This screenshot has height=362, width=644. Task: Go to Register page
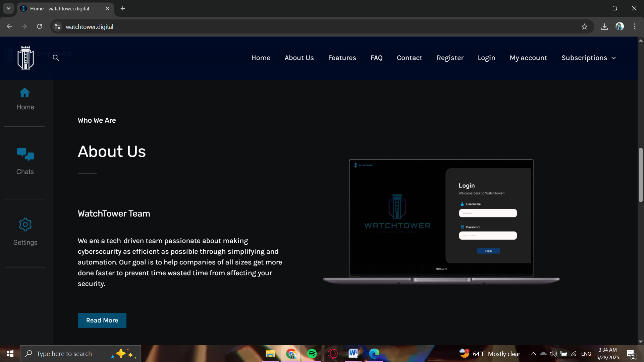[x=450, y=58]
